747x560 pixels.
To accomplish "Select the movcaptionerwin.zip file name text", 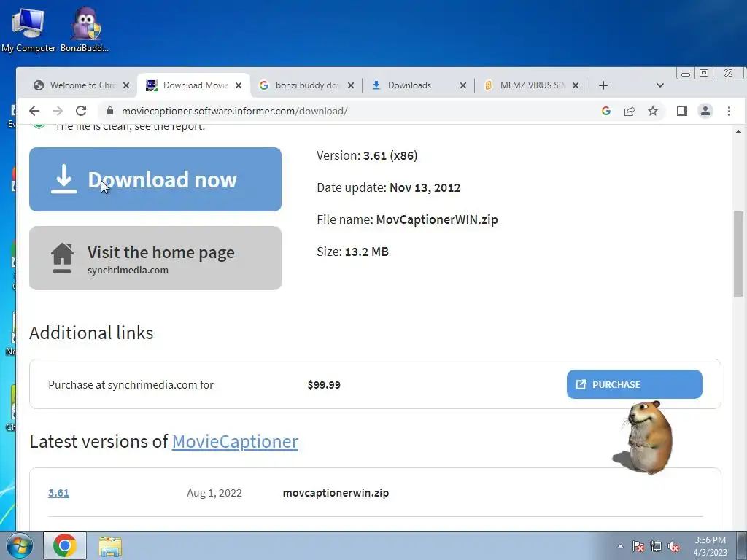I will (336, 493).
